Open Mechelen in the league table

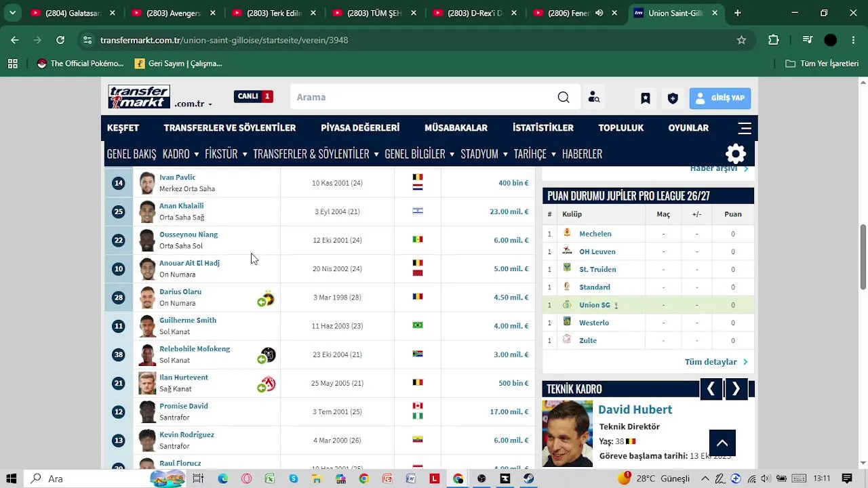pyautogui.click(x=595, y=234)
